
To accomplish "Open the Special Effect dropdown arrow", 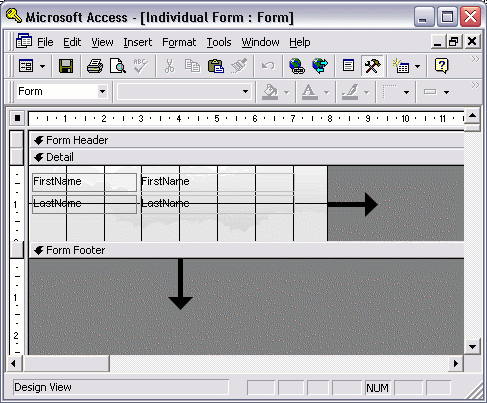I will pos(446,92).
